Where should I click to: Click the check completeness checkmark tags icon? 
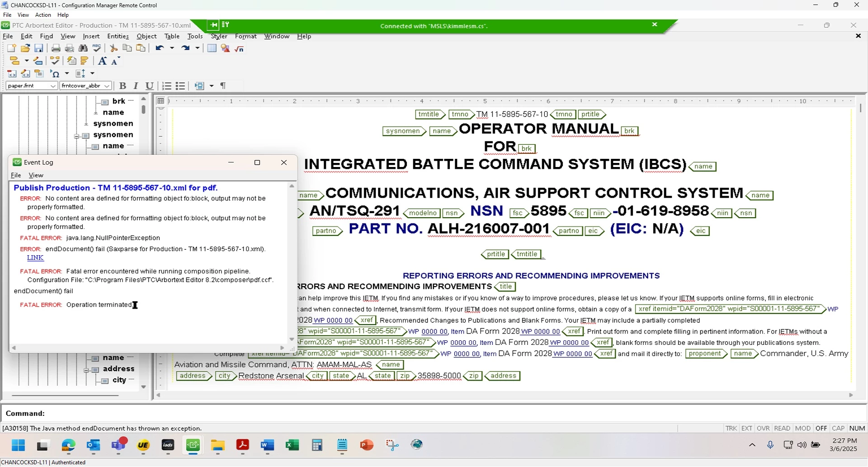coord(55,61)
